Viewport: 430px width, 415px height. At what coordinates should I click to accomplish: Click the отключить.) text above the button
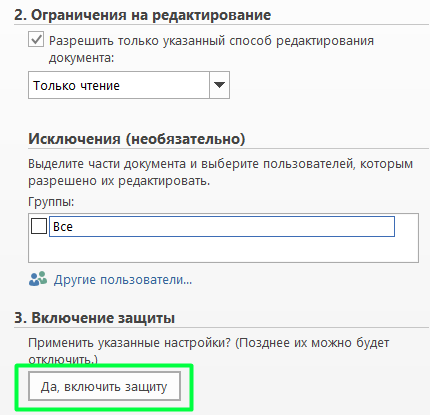(x=63, y=360)
